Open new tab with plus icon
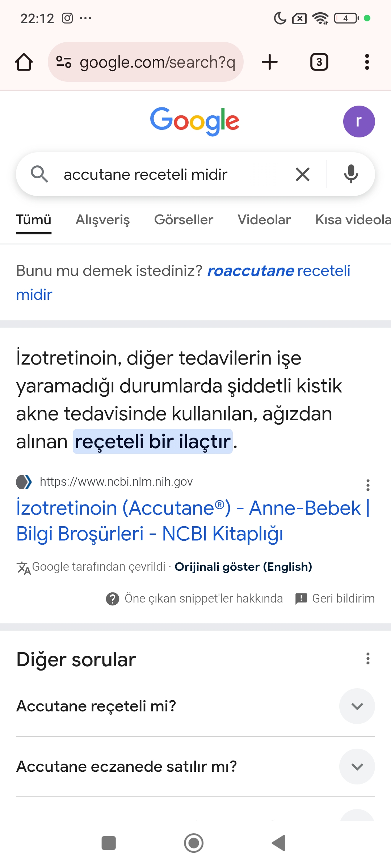The height and width of the screenshot is (868, 391). coord(270,62)
